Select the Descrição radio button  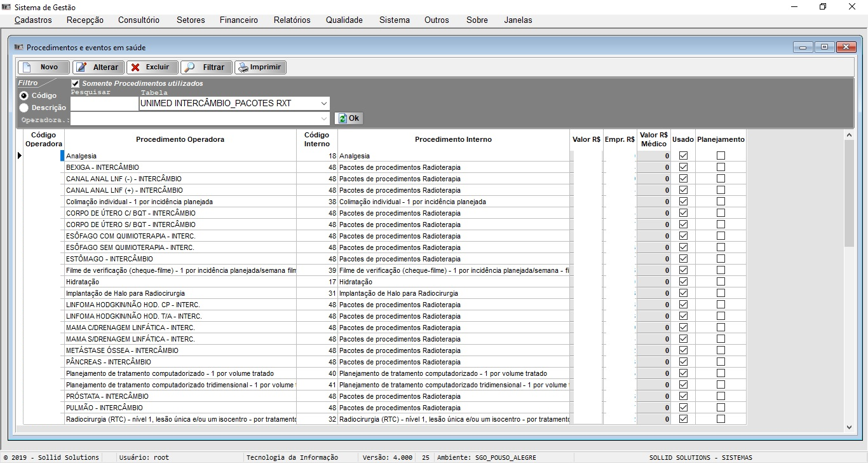(24, 107)
